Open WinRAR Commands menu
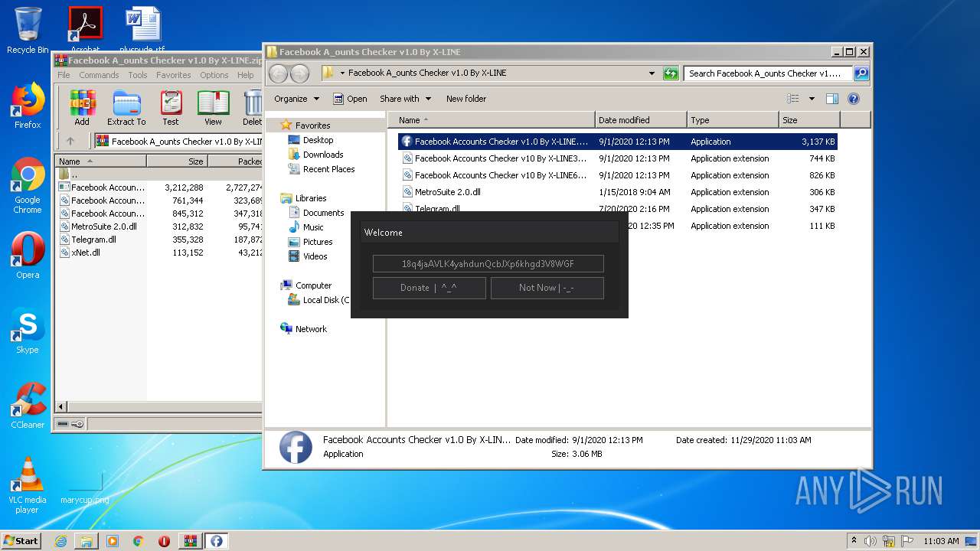The image size is (980, 551). pyautogui.click(x=99, y=75)
